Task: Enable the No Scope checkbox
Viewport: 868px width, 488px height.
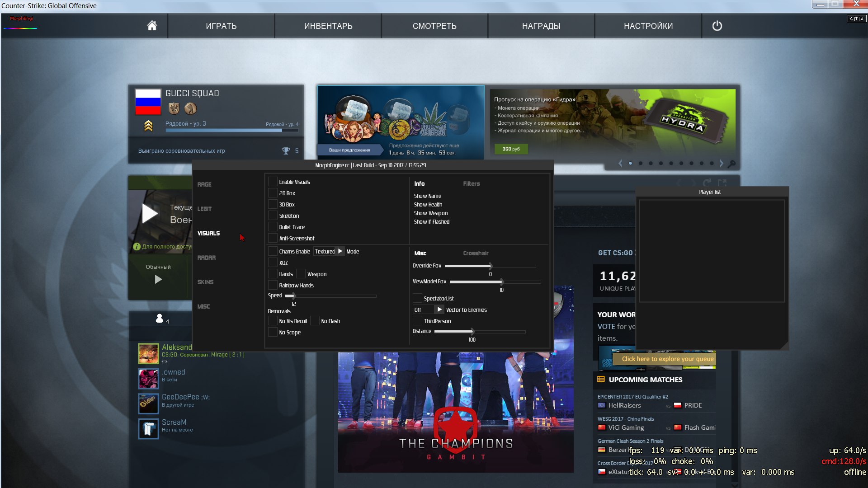Action: click(x=273, y=332)
